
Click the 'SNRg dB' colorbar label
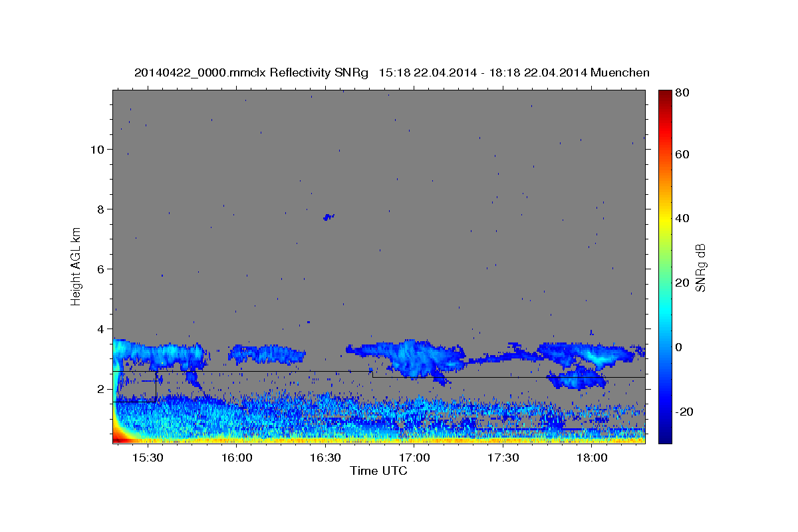tap(701, 267)
